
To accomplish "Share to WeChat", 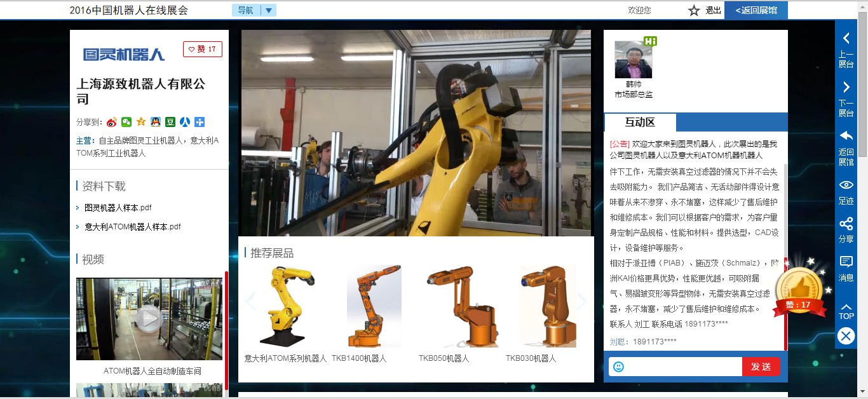I will [x=126, y=122].
